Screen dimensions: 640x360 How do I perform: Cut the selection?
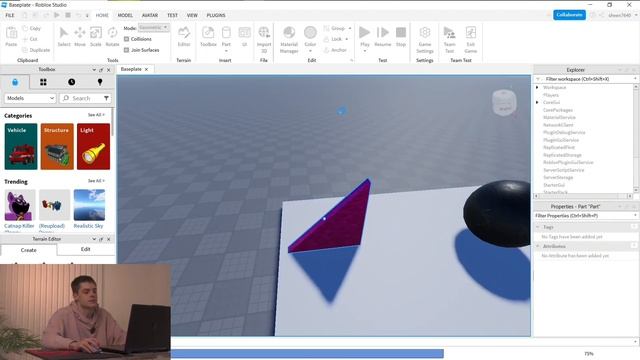30,39
